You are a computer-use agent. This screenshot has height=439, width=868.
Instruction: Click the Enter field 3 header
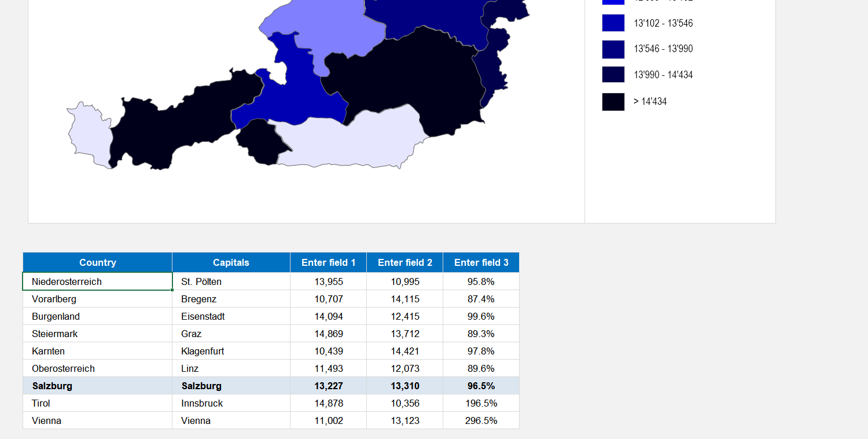(x=481, y=262)
